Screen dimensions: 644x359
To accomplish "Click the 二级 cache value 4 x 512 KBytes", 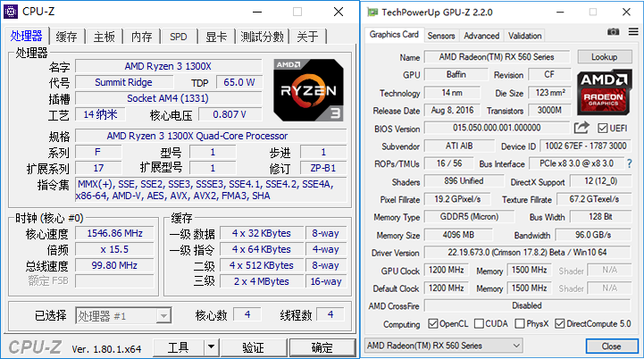I will point(262,265).
